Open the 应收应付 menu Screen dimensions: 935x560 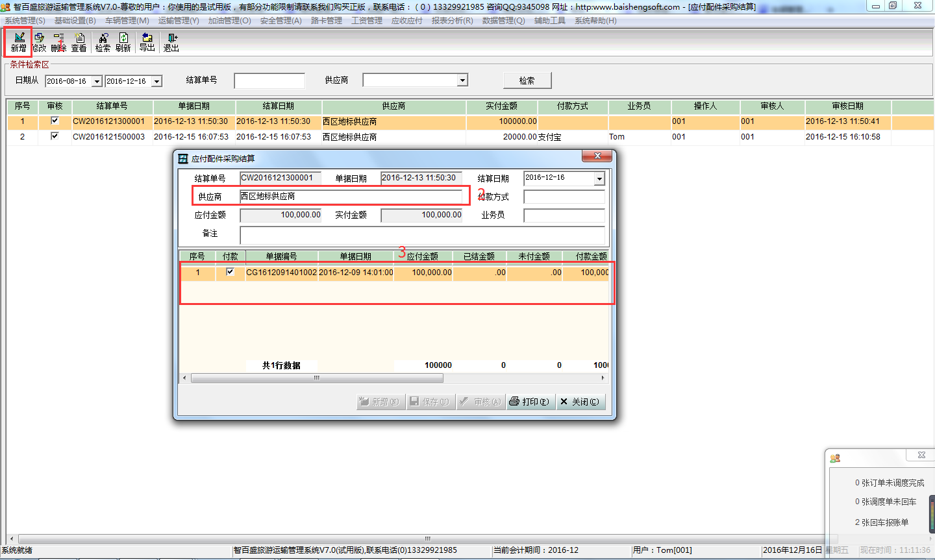click(407, 21)
